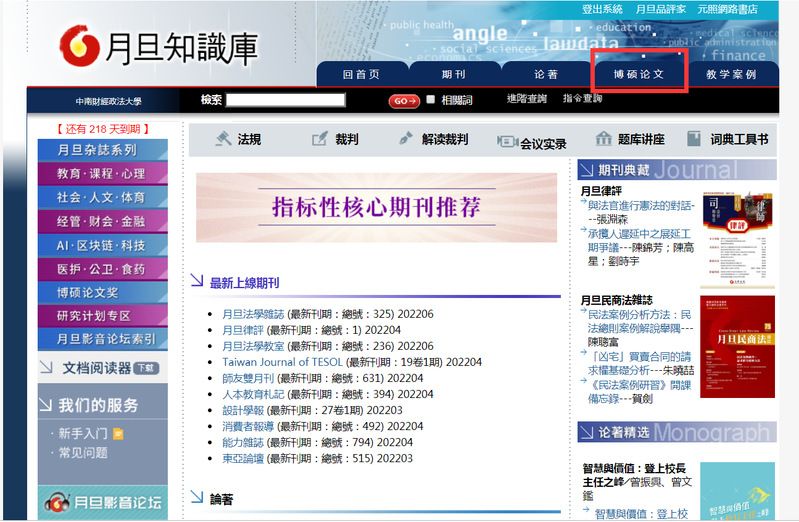The image size is (799, 522).
Task: Expand the 文档阅读器 section arrow
Action: point(46,368)
